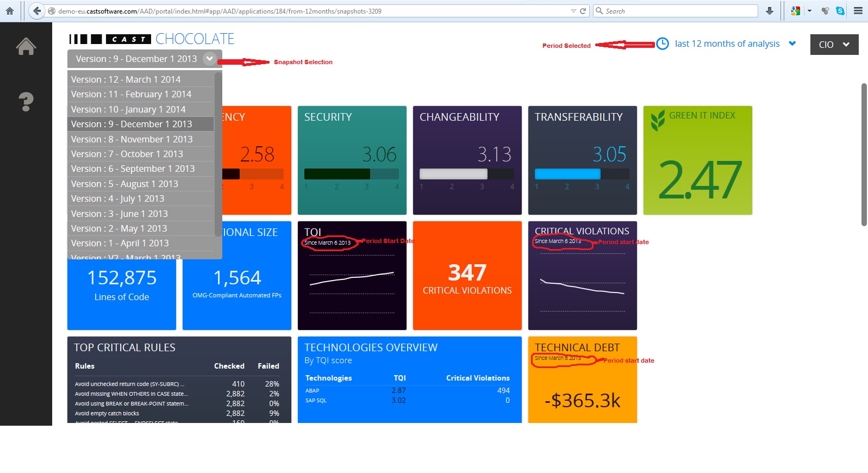
Task: Click the clock icon beside period selection
Action: tap(663, 44)
